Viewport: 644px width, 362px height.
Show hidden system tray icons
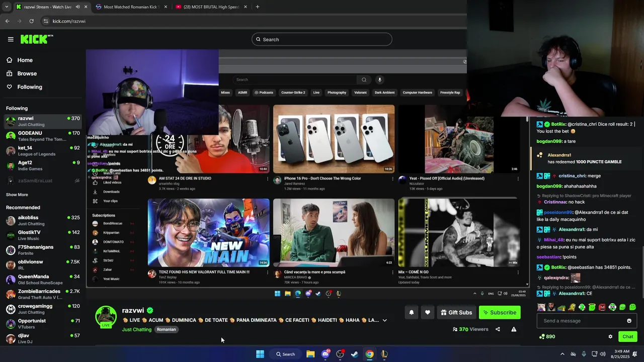(x=563, y=354)
